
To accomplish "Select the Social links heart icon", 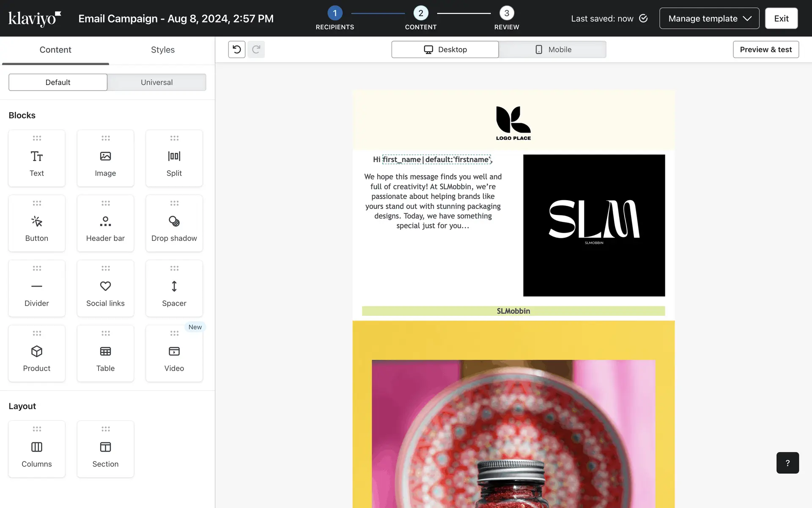I will pos(105,286).
